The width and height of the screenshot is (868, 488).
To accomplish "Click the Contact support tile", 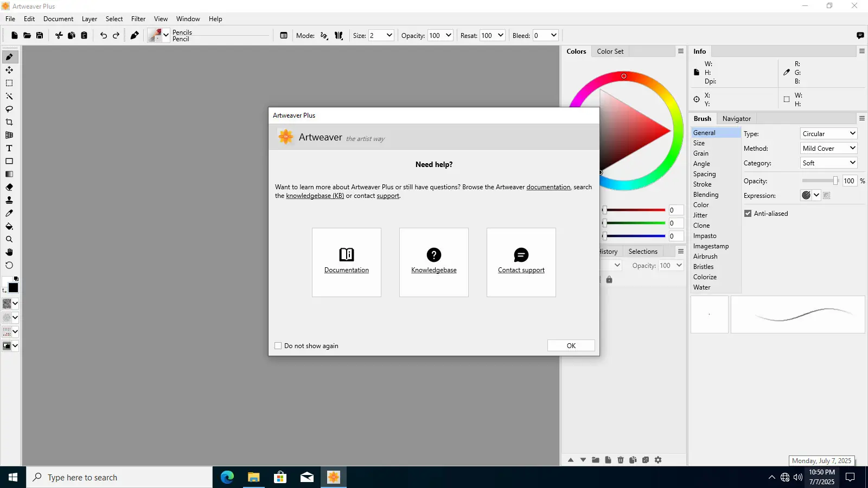I will click(x=521, y=262).
